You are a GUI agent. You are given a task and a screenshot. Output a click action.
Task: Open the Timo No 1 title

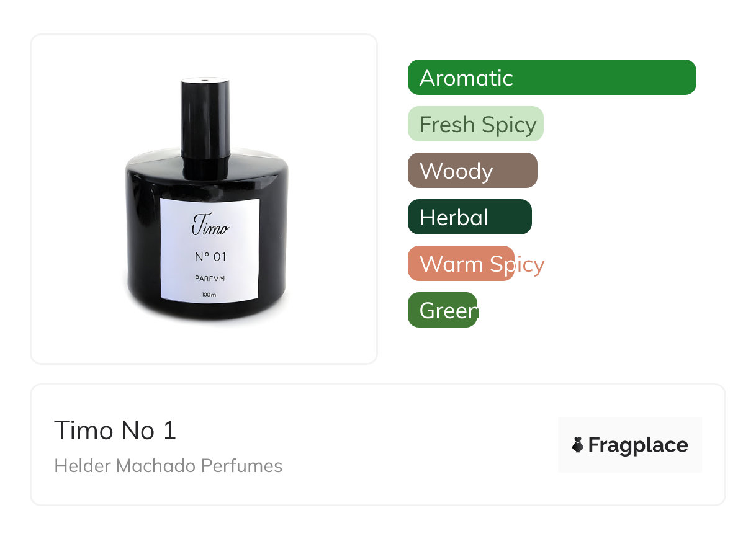click(115, 431)
